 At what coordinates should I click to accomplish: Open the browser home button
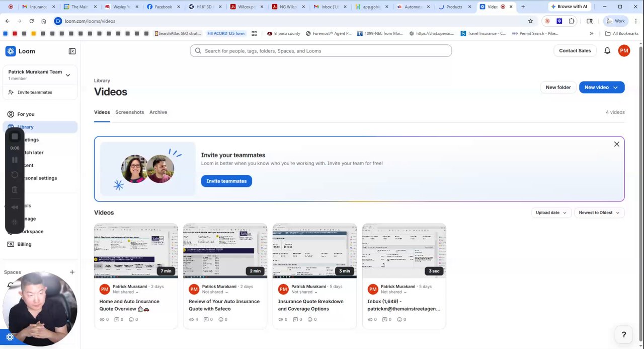[x=44, y=21]
